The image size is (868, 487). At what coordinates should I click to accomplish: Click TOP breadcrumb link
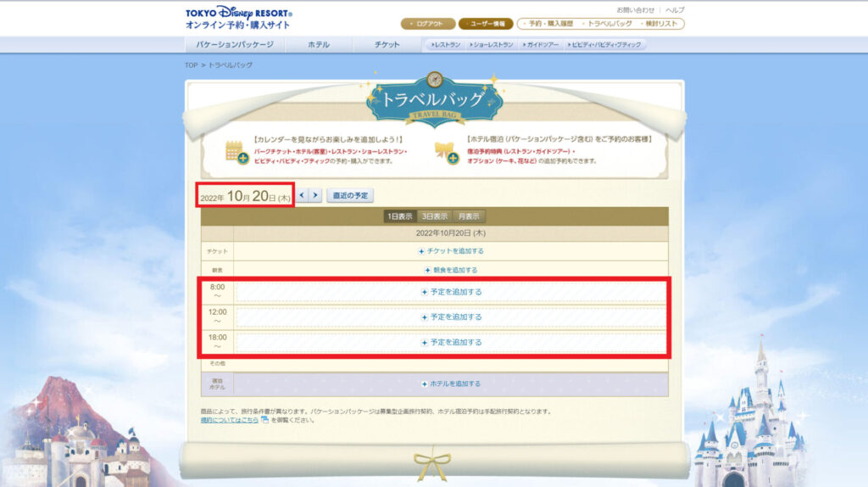click(x=191, y=65)
